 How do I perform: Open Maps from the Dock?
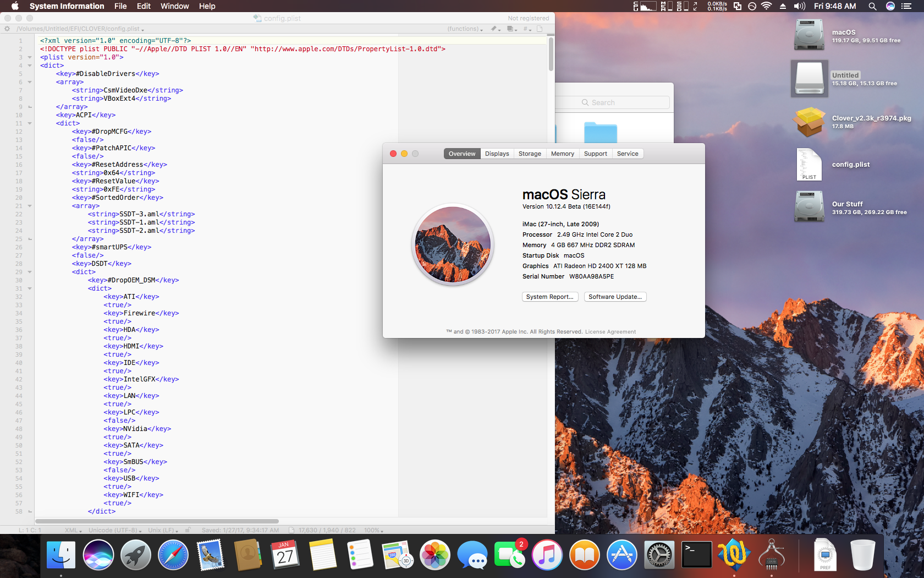tap(398, 555)
